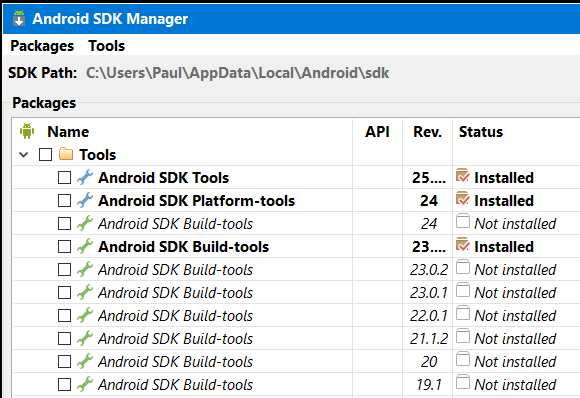
Task: Click the Status column header
Action: click(x=481, y=132)
